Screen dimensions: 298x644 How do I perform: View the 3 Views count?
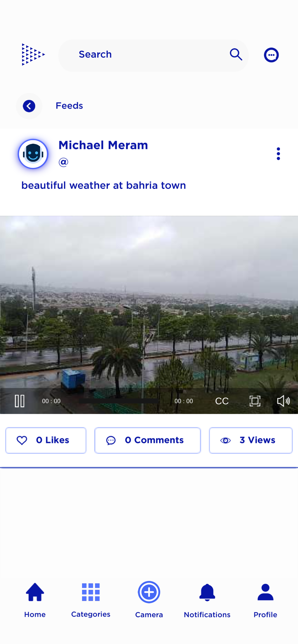pos(251,440)
